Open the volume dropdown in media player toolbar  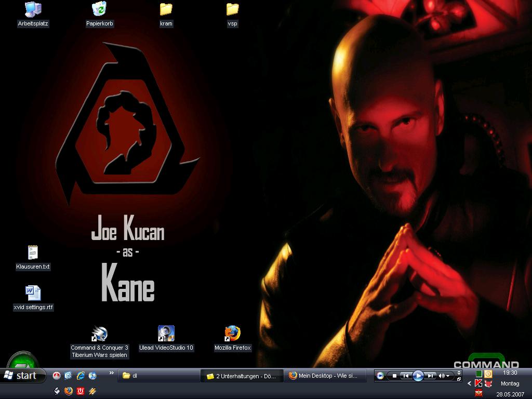[x=448, y=376]
